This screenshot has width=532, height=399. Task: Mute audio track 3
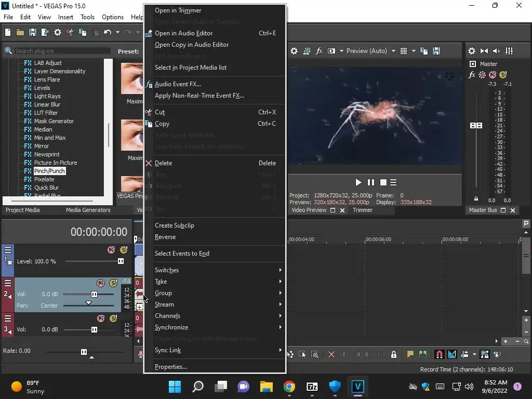[101, 318]
